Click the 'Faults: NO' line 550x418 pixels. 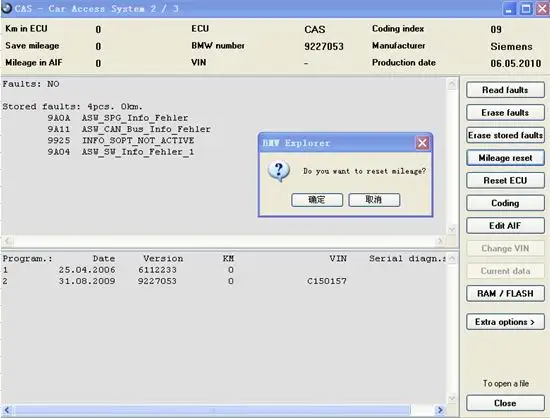(31, 84)
